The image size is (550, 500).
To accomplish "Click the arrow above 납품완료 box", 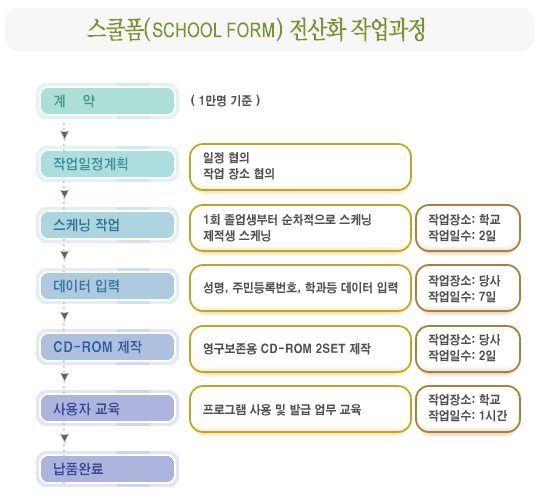I will 64,438.
